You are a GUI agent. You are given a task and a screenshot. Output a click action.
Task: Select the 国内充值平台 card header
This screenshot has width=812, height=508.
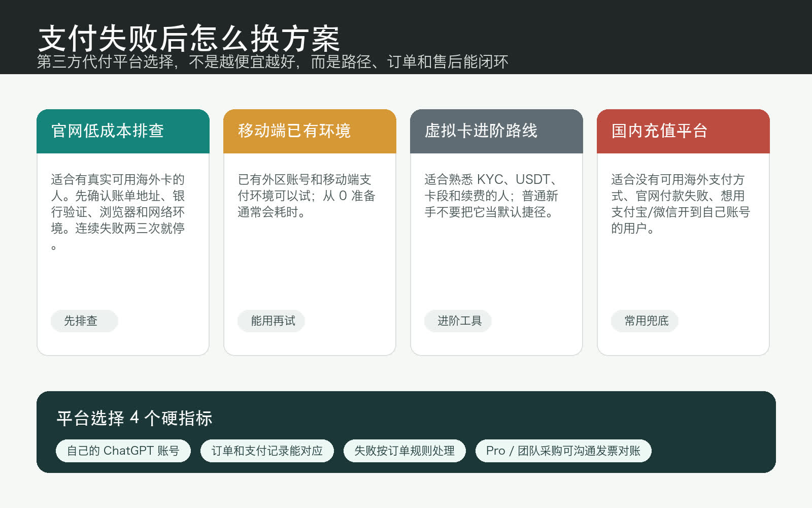683,131
